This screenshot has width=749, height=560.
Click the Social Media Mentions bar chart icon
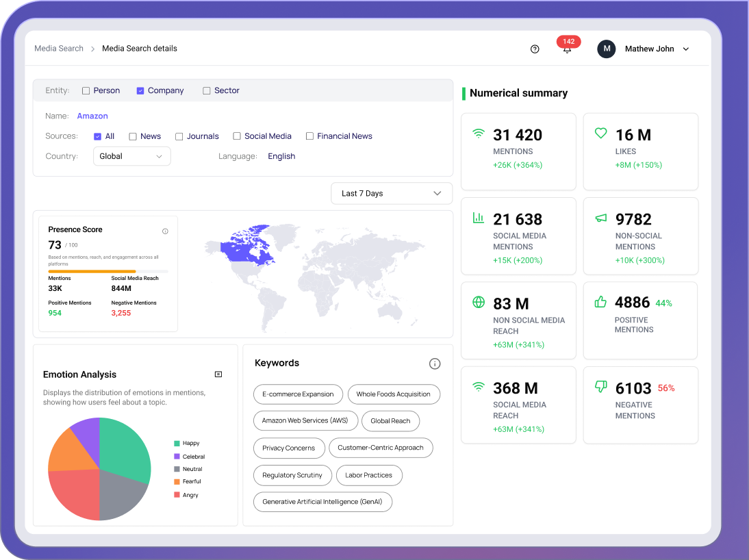coord(478,218)
